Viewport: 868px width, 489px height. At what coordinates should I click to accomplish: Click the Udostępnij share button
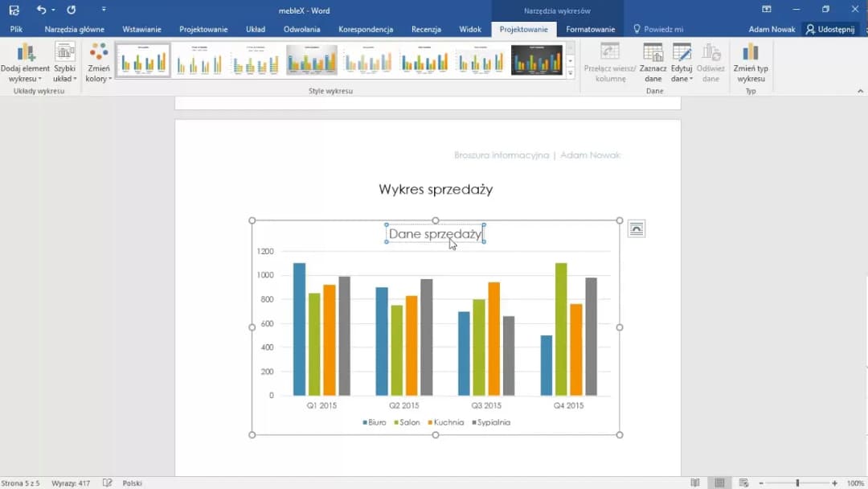tap(832, 29)
